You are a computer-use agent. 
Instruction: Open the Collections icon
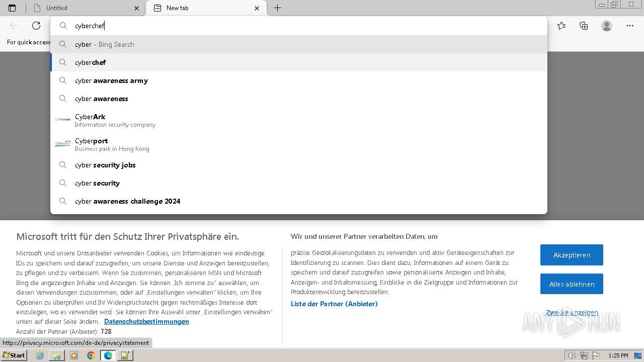click(584, 26)
